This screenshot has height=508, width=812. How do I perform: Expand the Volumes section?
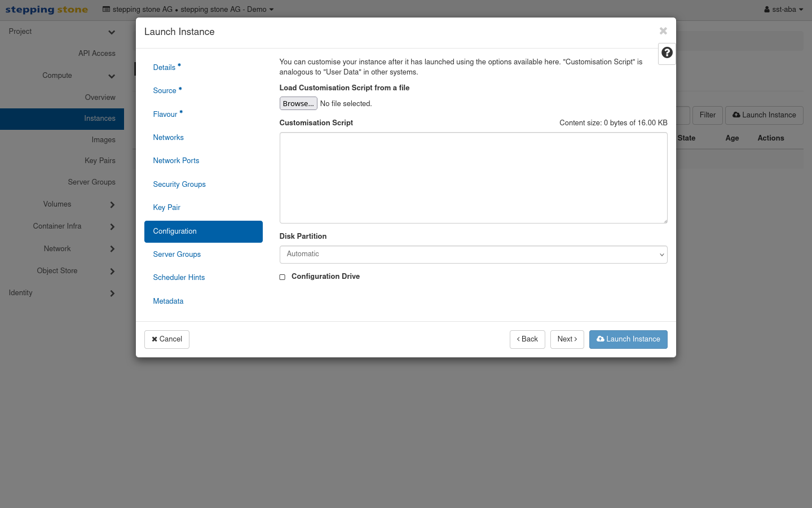pos(62,204)
